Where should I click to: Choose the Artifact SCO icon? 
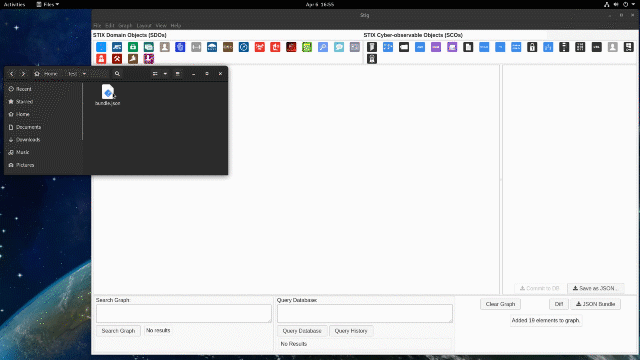(x=371, y=47)
